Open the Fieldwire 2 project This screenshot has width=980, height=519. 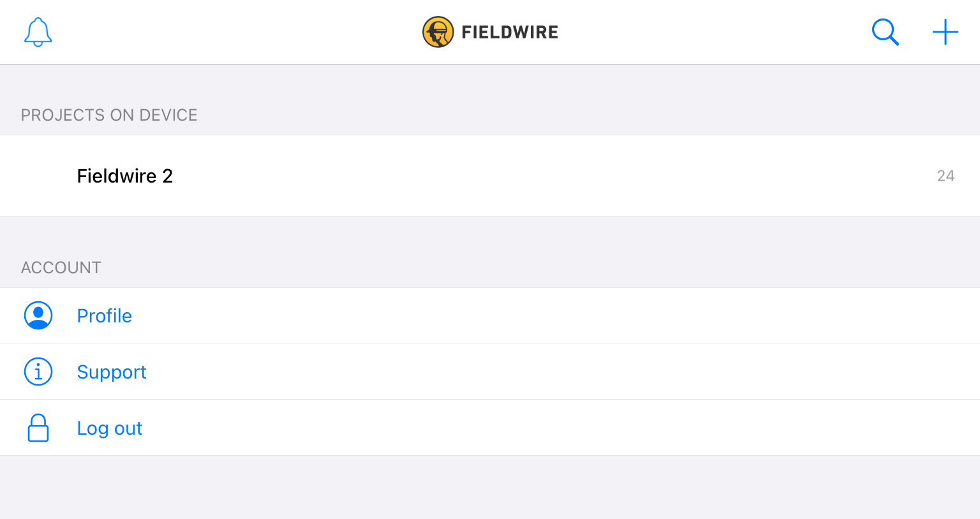[490, 176]
